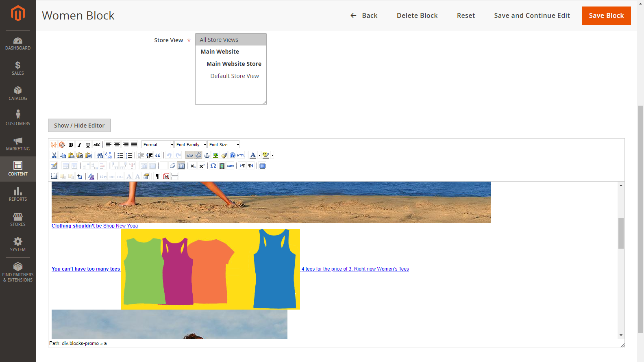The width and height of the screenshot is (644, 362).
Task: Open the Edit CSS Style tool
Action: (91, 176)
